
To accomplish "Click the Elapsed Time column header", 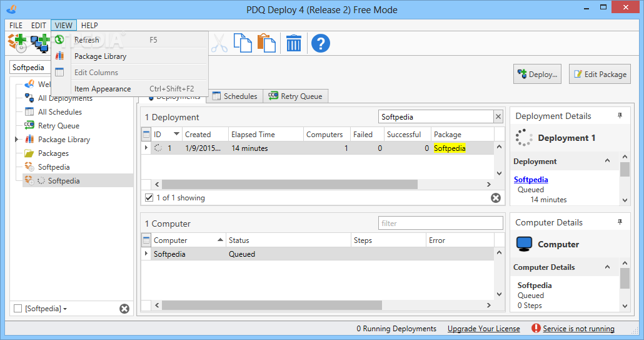I will tap(266, 135).
